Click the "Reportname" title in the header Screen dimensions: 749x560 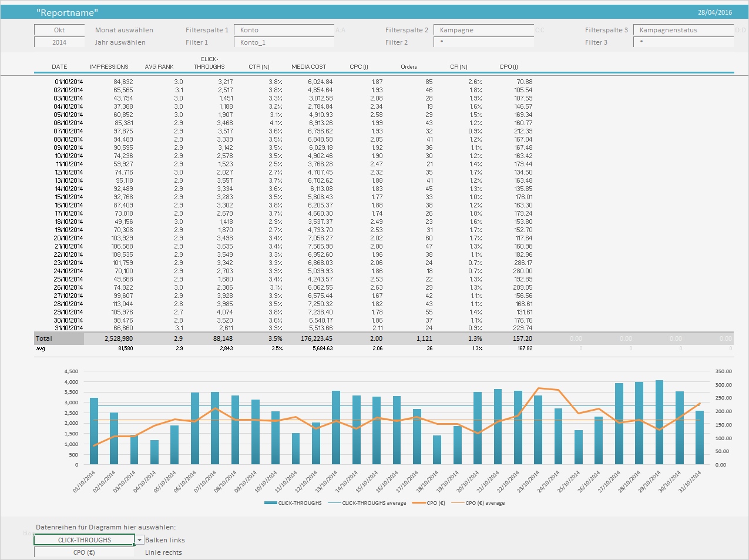coord(67,12)
